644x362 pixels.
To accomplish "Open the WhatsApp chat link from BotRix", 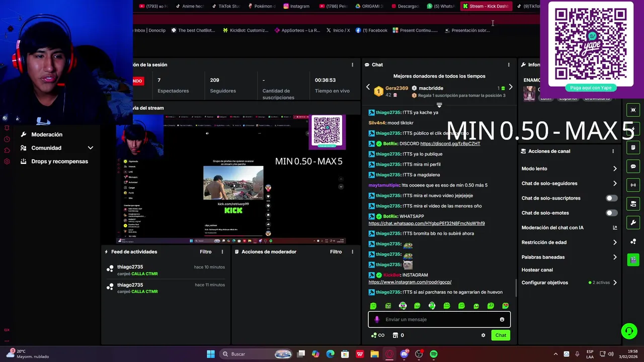I will [x=427, y=223].
